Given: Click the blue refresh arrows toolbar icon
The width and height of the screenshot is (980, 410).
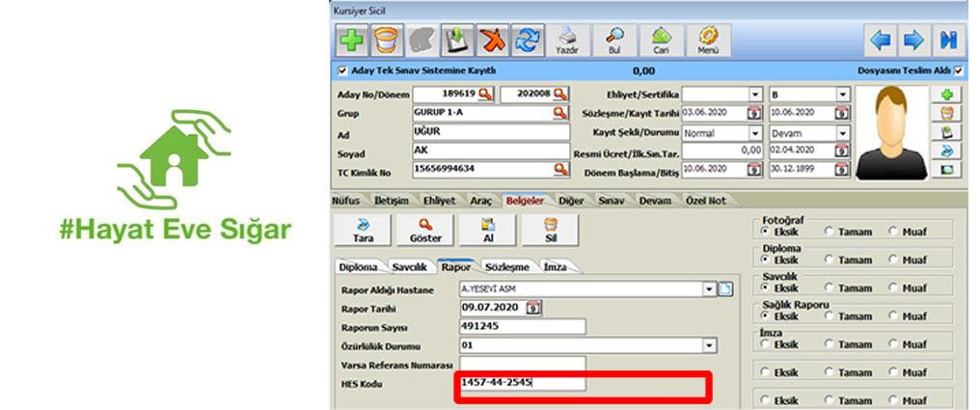Looking at the screenshot, I should [x=528, y=41].
